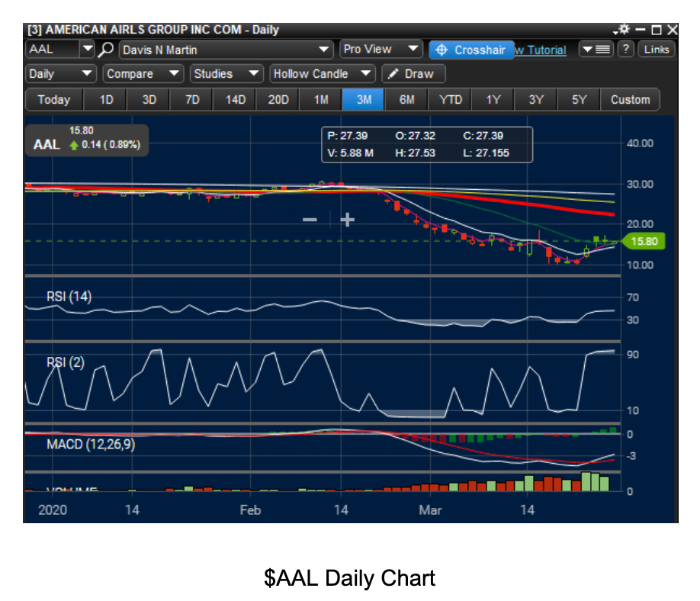Image resolution: width=700 pixels, height=601 pixels.
Task: Click the V: 5.88 M volume readout
Action: [x=351, y=153]
